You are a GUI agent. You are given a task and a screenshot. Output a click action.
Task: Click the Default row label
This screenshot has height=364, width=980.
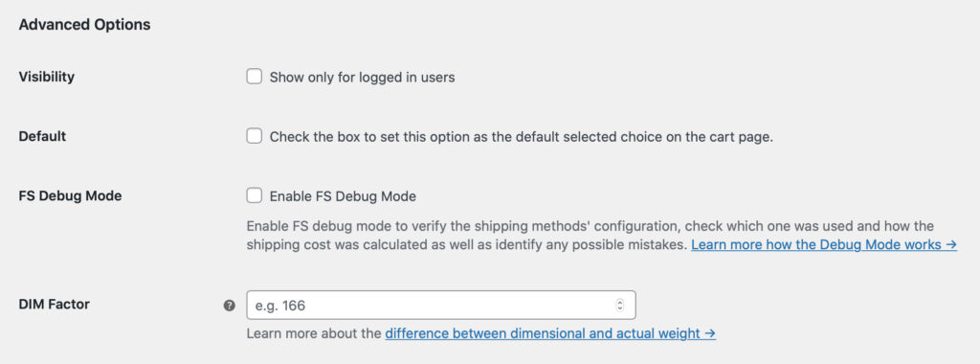(x=42, y=136)
